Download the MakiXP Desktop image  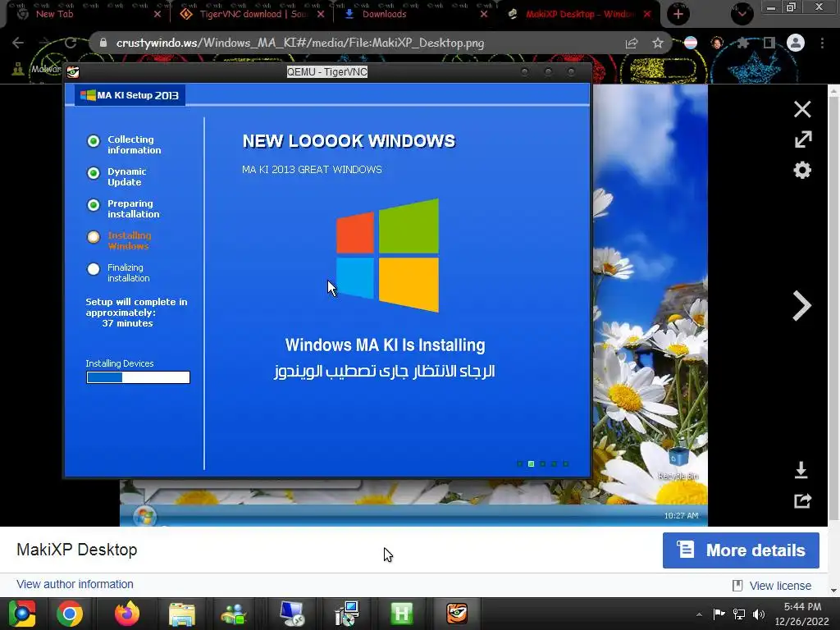[801, 470]
